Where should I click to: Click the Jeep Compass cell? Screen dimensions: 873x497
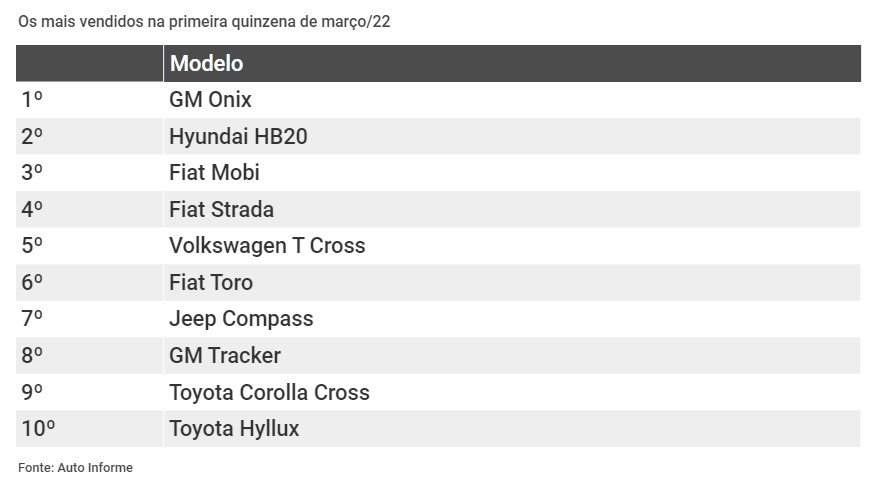click(512, 319)
